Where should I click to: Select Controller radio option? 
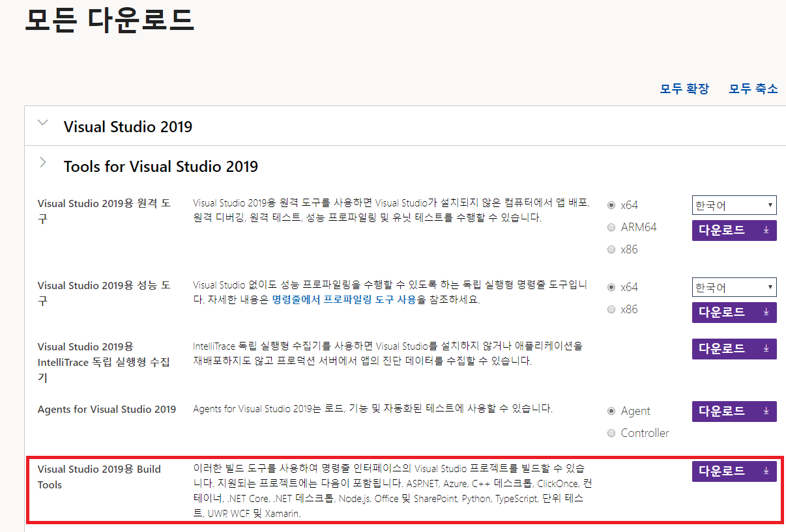[611, 433]
